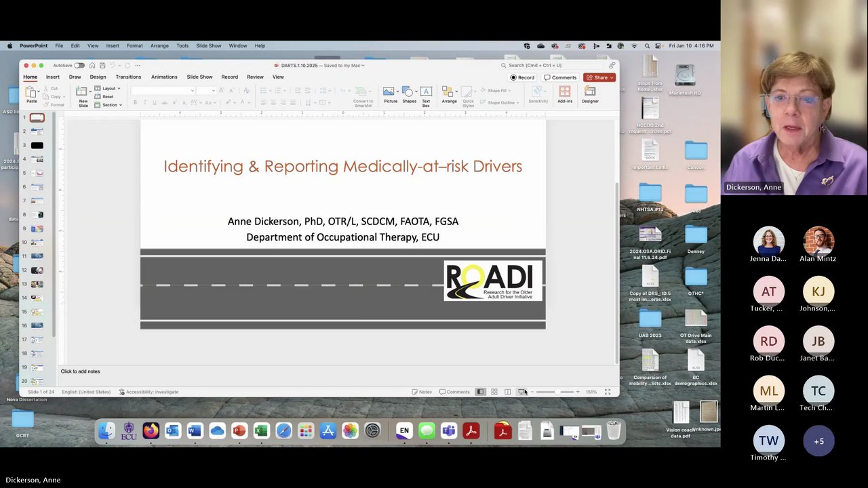This screenshot has width=868, height=488.
Task: Switch to Slide Sorter view
Action: [494, 392]
